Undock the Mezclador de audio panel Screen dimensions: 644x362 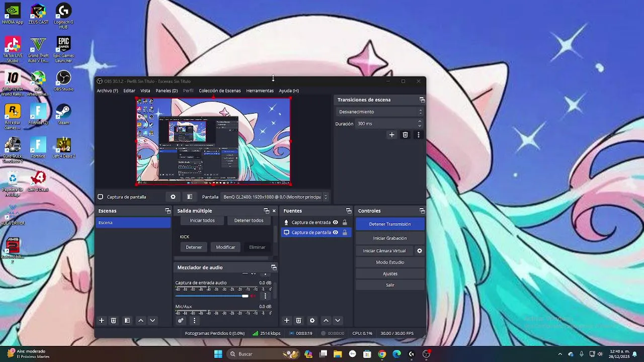(x=274, y=267)
